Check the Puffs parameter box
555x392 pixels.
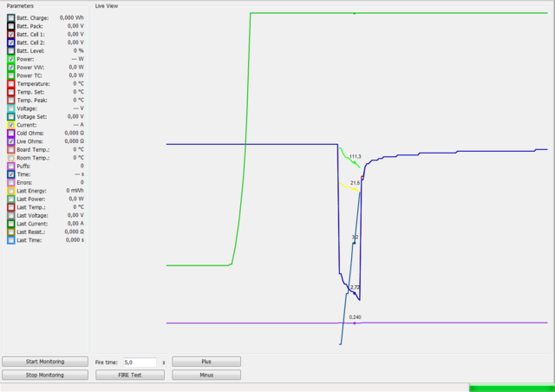10,166
